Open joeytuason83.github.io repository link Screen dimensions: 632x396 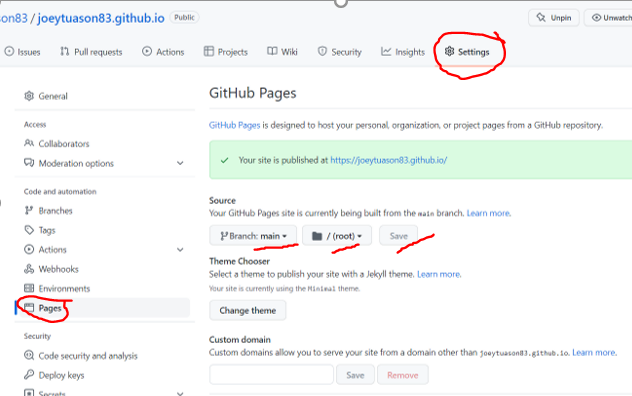[101, 18]
